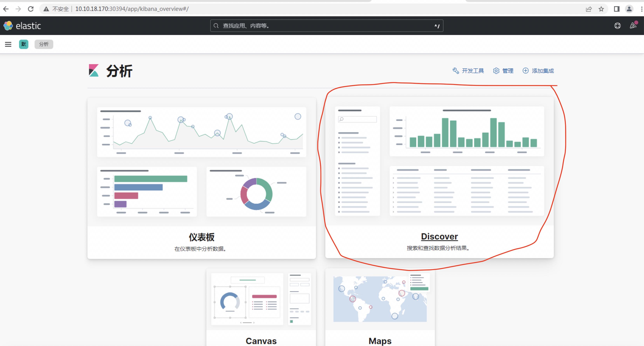Bookmark this page with star icon
The image size is (644, 346).
601,9
